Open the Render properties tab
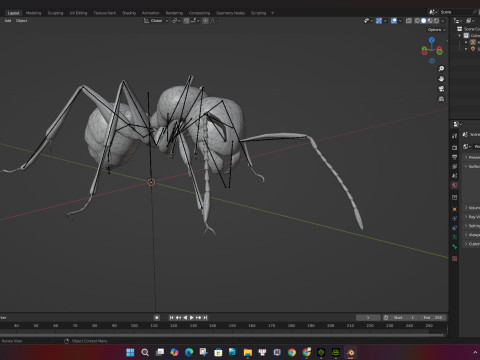480x360 pixels. coord(455,148)
